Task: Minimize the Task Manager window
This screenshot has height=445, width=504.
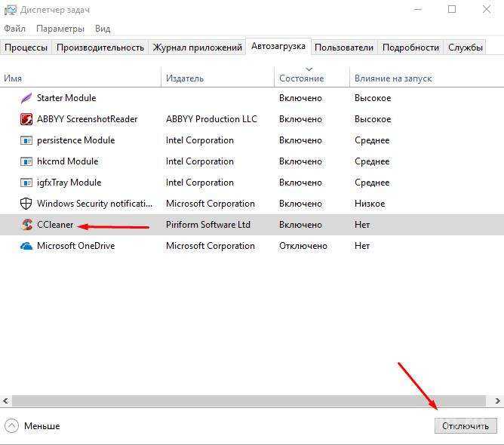Action: [x=417, y=9]
